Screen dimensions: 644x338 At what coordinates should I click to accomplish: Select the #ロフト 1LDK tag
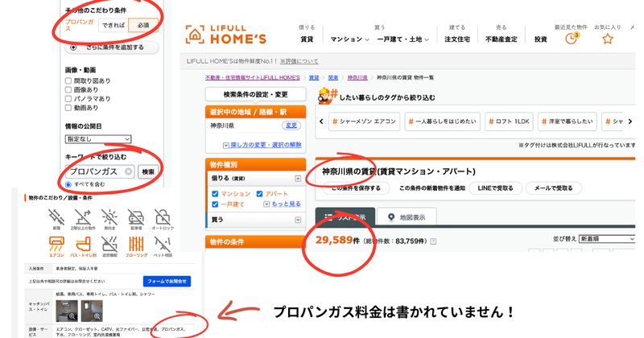(x=509, y=122)
